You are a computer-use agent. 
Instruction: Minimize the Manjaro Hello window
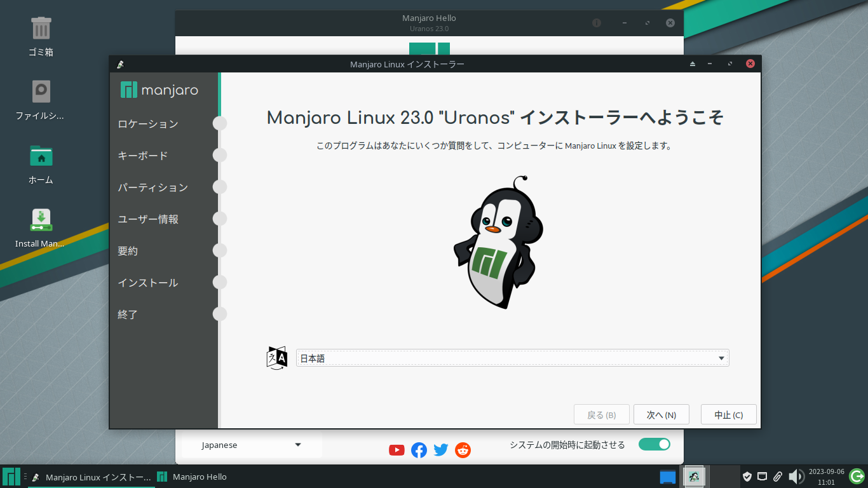click(625, 23)
